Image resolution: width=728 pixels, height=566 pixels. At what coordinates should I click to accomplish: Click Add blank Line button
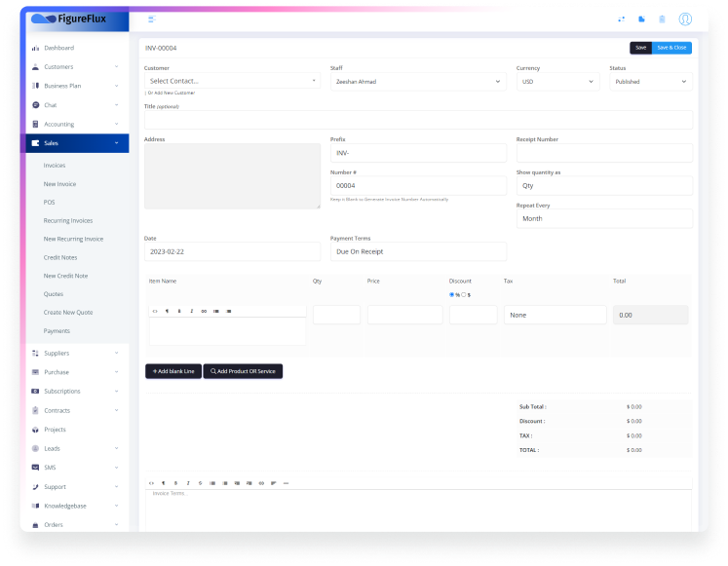tap(173, 371)
